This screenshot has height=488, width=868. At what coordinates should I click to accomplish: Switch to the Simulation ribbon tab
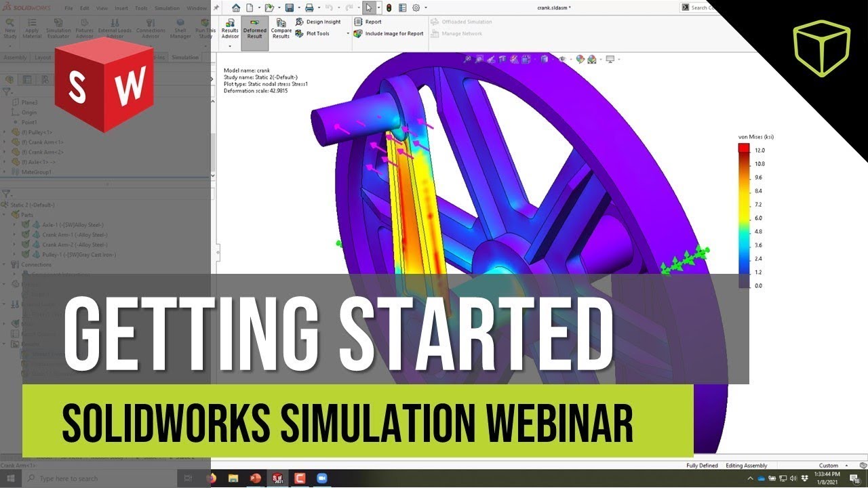185,58
